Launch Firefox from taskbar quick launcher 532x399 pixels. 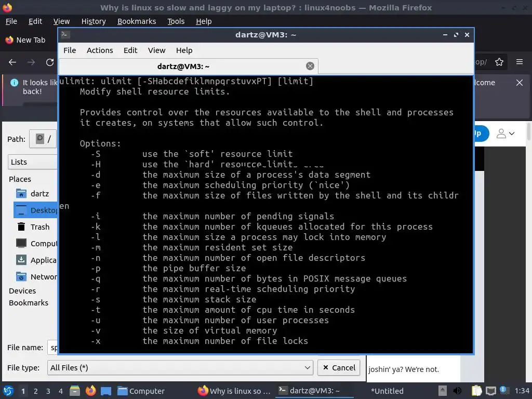click(90, 391)
